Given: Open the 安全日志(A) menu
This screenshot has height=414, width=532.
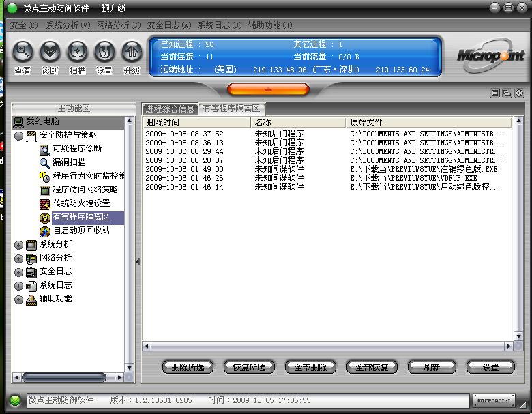Looking at the screenshot, I should [169, 25].
